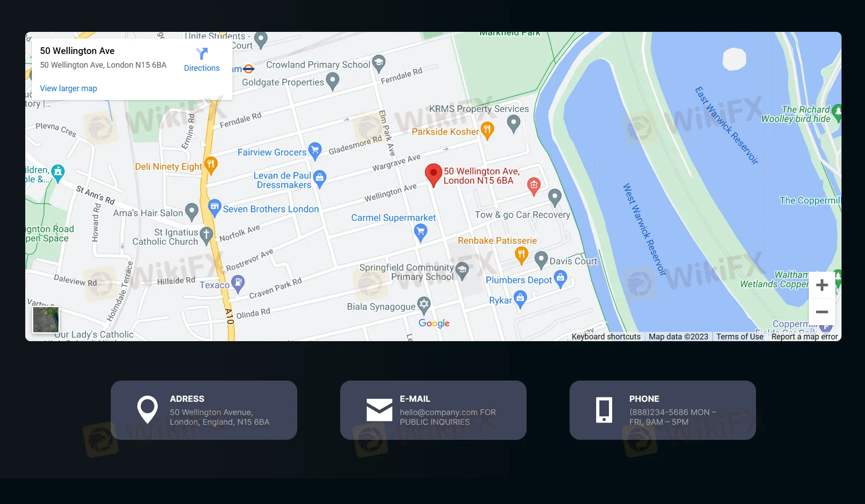
Task: Zoom in with the plus button
Action: pyautogui.click(x=822, y=285)
